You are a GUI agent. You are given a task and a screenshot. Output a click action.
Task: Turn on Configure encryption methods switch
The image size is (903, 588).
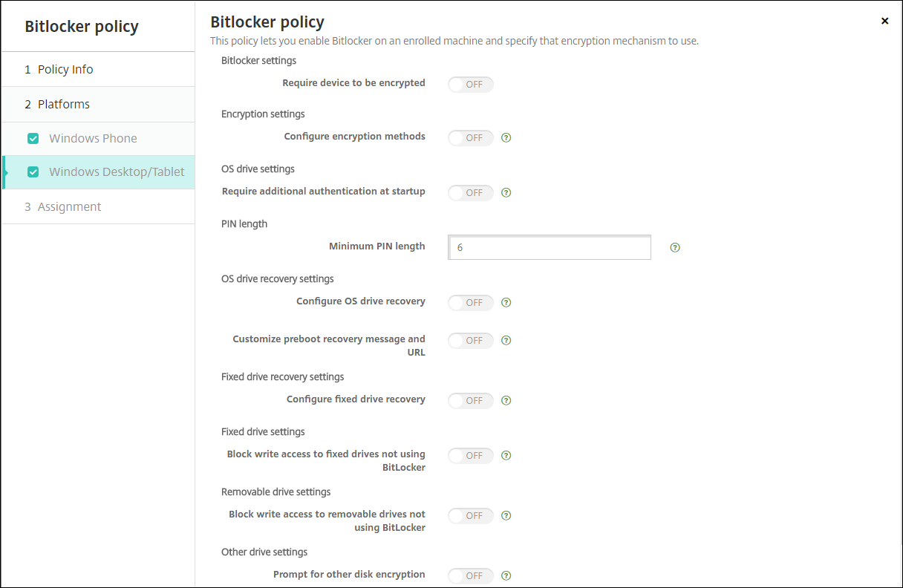point(471,138)
